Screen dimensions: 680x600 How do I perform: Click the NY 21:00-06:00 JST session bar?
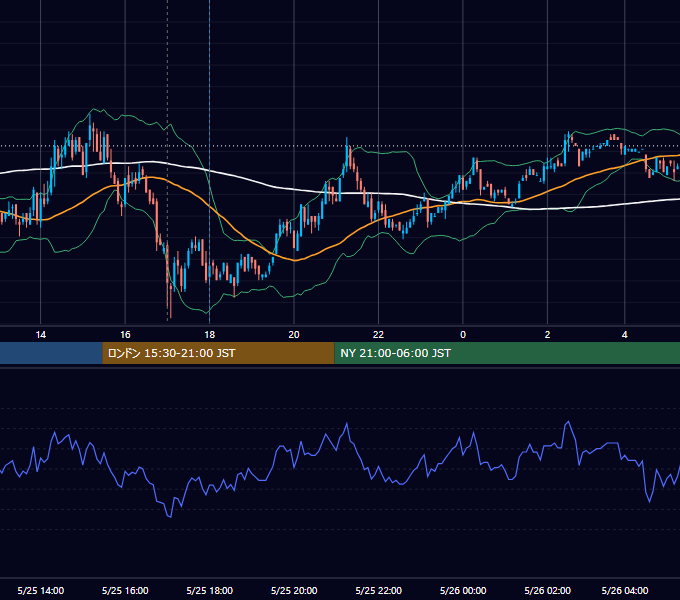[507, 353]
